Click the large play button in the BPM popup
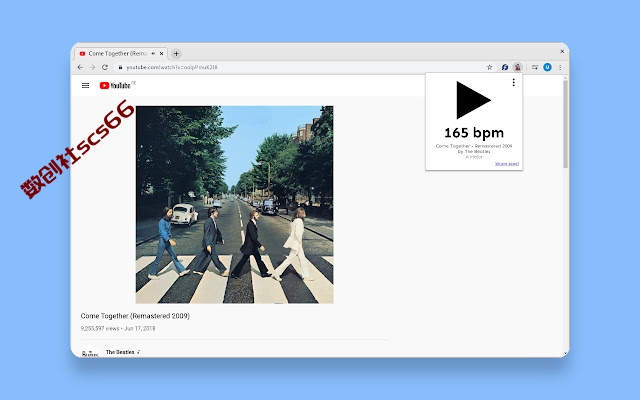The height and width of the screenshot is (400, 640). pyautogui.click(x=473, y=100)
